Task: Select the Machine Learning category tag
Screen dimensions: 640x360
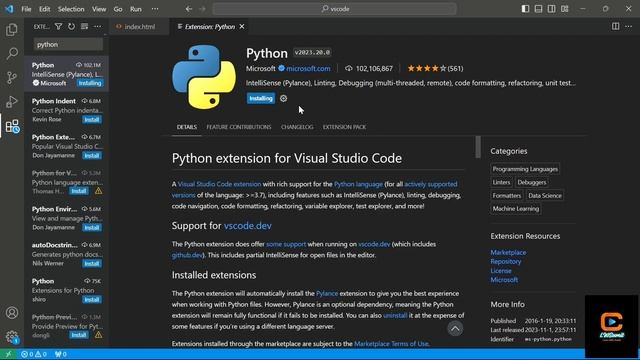Action: (516, 209)
